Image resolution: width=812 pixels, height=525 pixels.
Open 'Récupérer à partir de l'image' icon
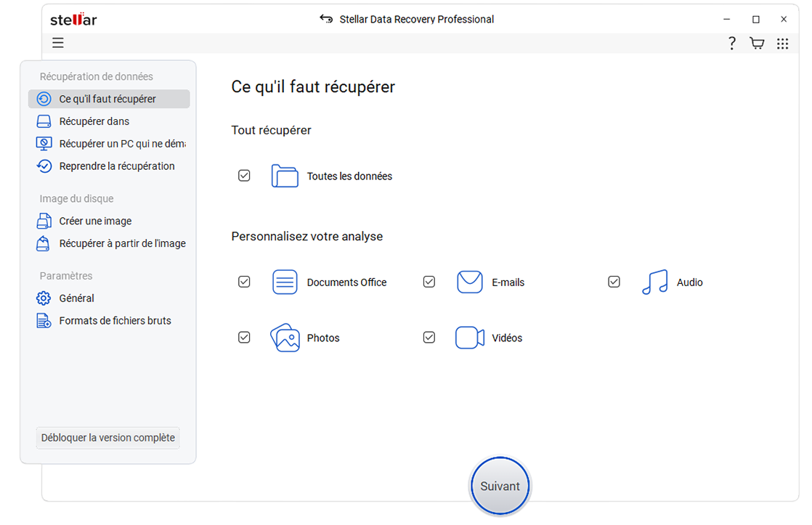click(x=44, y=243)
